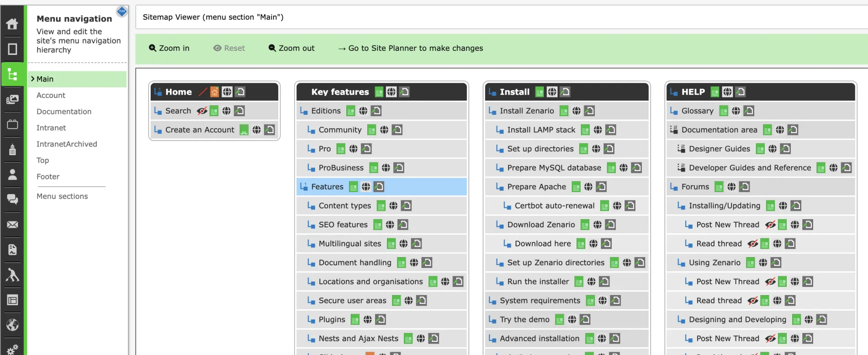Select the IntranetArchived menu section
This screenshot has width=868, height=355.
(x=67, y=144)
